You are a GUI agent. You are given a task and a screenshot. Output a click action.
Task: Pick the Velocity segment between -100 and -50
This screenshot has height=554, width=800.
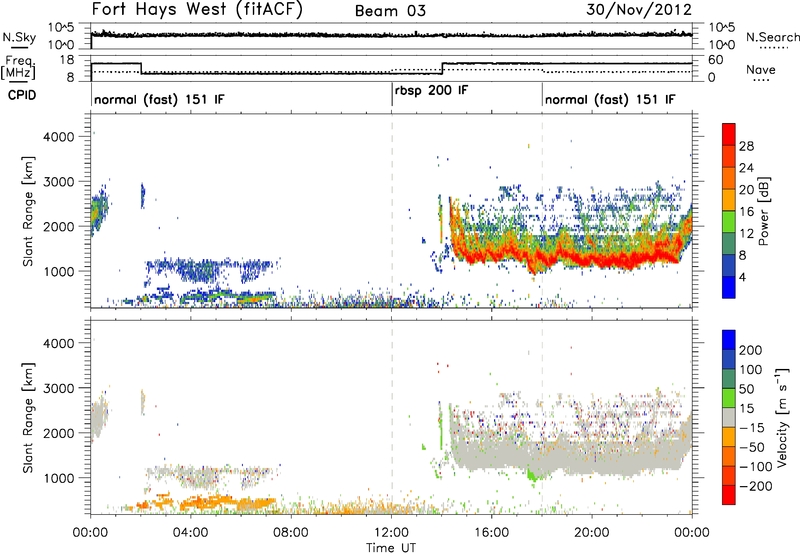click(729, 457)
